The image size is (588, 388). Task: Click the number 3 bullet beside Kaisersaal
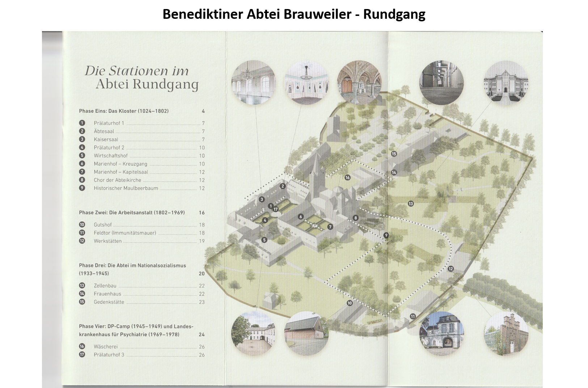pos(82,139)
